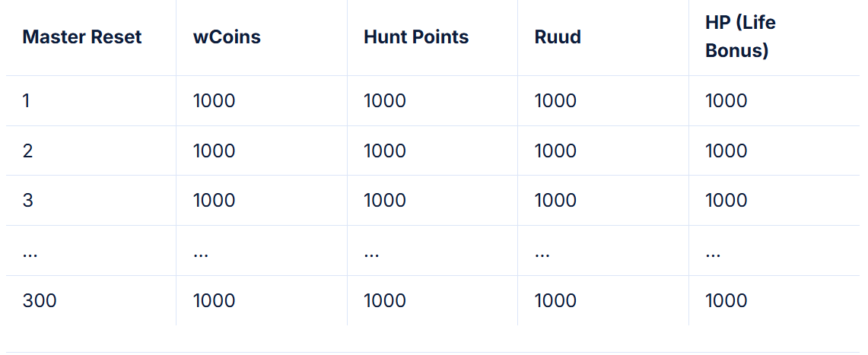Image resolution: width=868 pixels, height=355 pixels.
Task: Click the ellipsis in Master Reset column
Action: pyautogui.click(x=30, y=254)
